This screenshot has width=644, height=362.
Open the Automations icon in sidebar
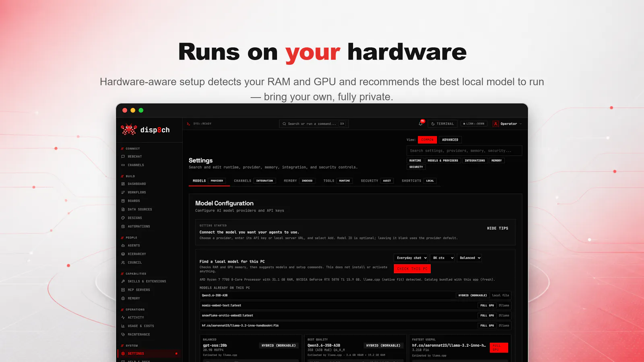123,226
